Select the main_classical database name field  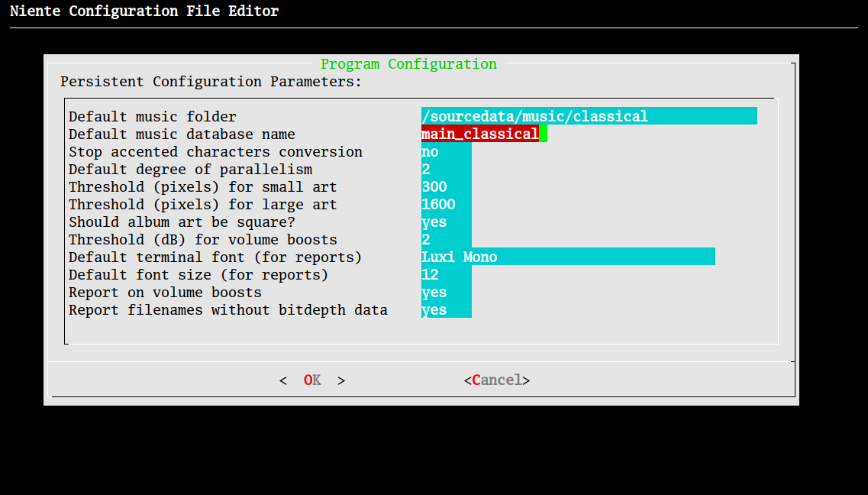point(479,134)
